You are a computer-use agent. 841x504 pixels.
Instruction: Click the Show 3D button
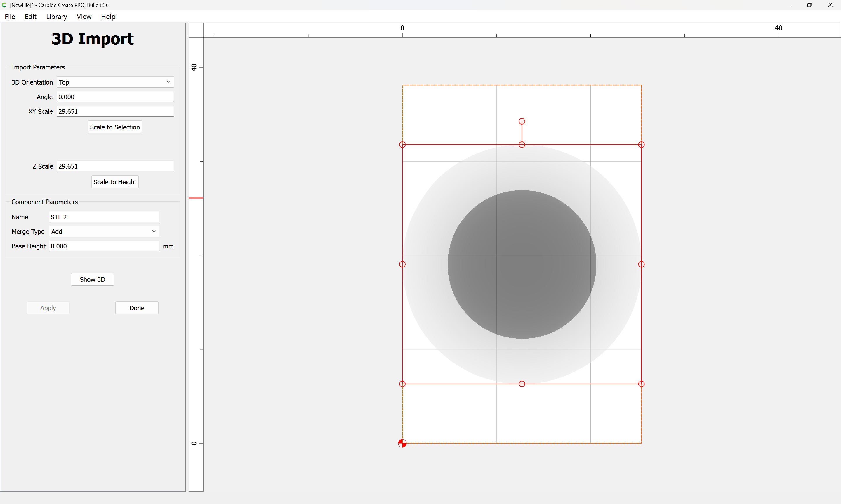click(92, 279)
